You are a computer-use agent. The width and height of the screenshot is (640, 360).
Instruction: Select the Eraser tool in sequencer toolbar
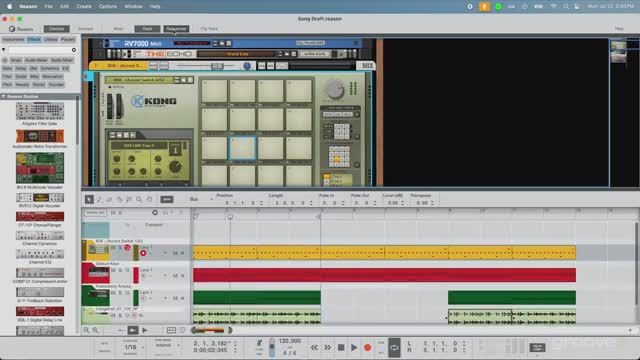(x=109, y=199)
